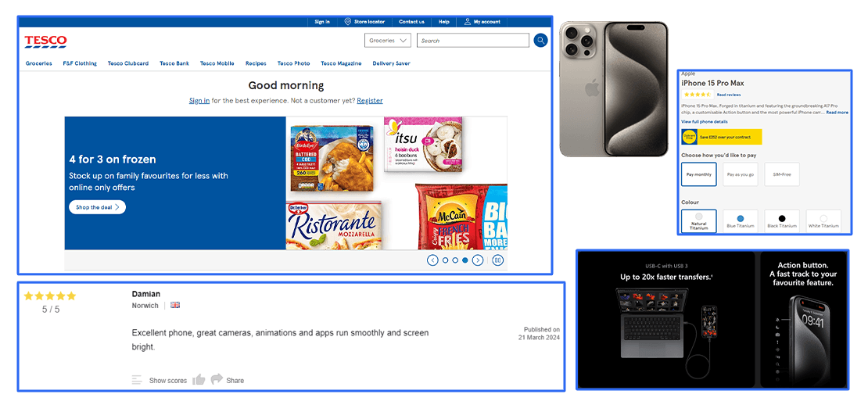Image resolution: width=868 pixels, height=405 pixels.
Task: Select the Pay monthly option
Action: click(x=698, y=174)
